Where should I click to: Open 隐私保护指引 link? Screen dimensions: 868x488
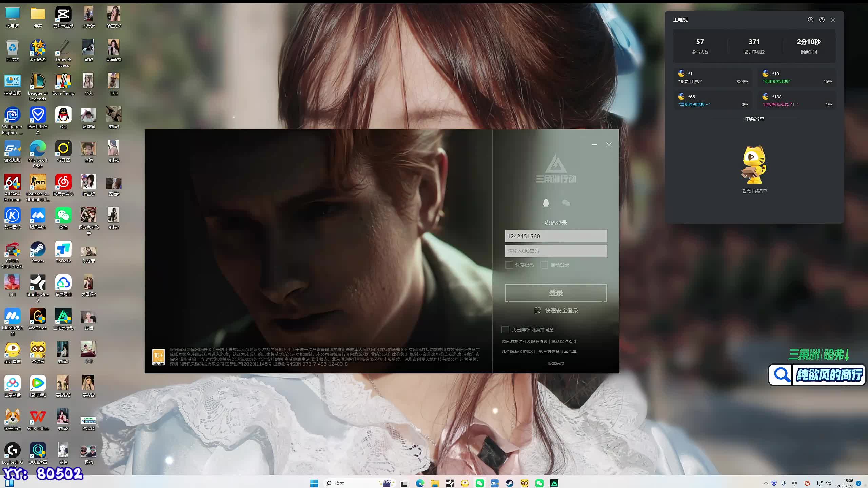pyautogui.click(x=564, y=342)
